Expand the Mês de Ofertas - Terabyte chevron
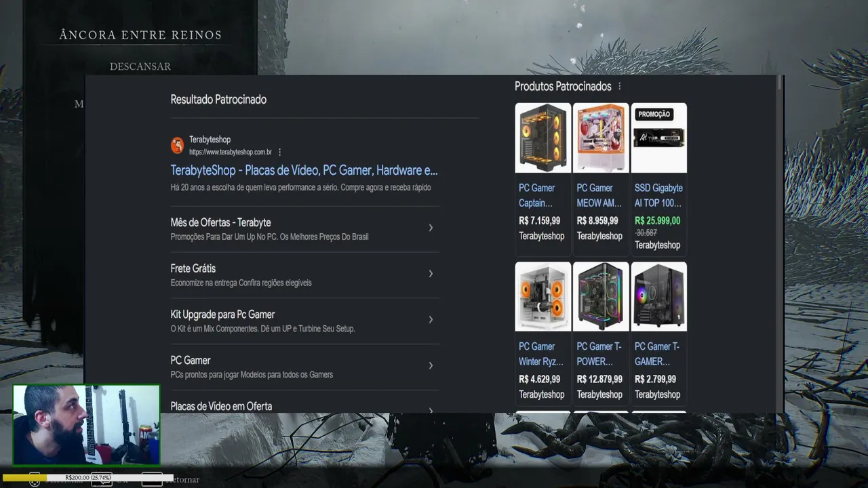This screenshot has width=868, height=488. pyautogui.click(x=431, y=228)
